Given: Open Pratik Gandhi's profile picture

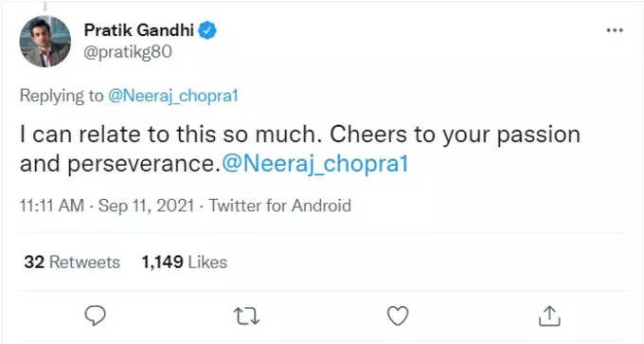Looking at the screenshot, I should (45, 41).
